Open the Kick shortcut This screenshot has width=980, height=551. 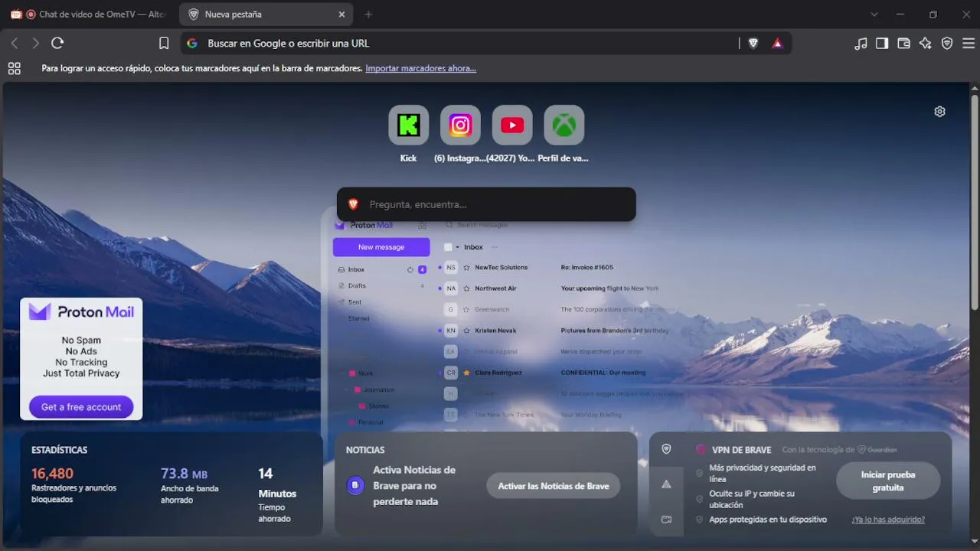[x=409, y=126]
